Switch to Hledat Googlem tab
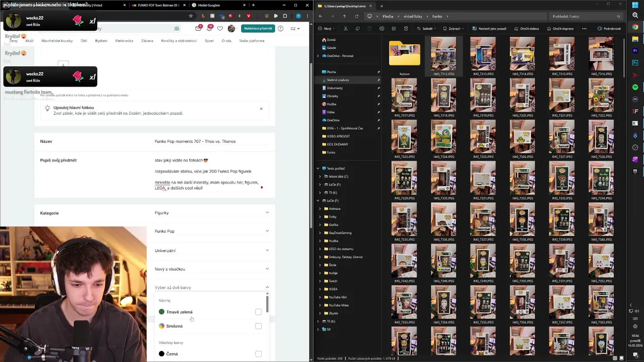The width and height of the screenshot is (644, 362). pos(219,5)
